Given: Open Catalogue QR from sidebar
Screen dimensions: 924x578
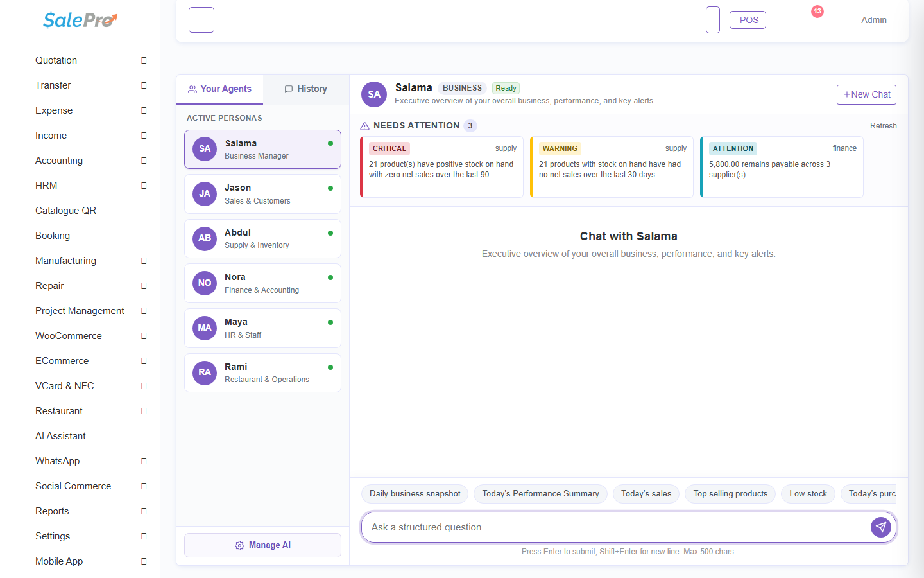Looking at the screenshot, I should click(x=65, y=211).
